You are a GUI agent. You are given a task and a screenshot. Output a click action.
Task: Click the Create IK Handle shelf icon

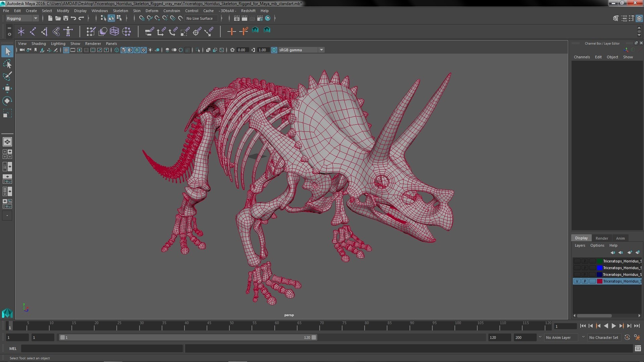(x=45, y=32)
